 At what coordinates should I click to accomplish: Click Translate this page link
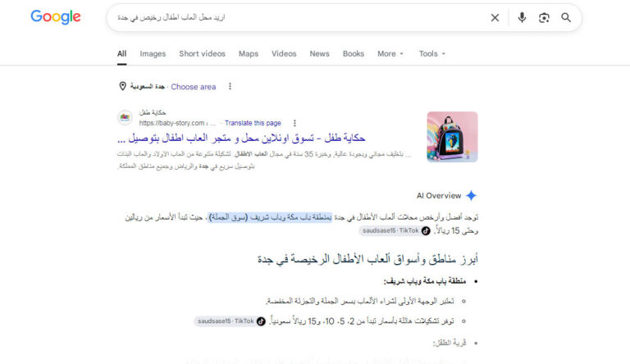tap(253, 123)
